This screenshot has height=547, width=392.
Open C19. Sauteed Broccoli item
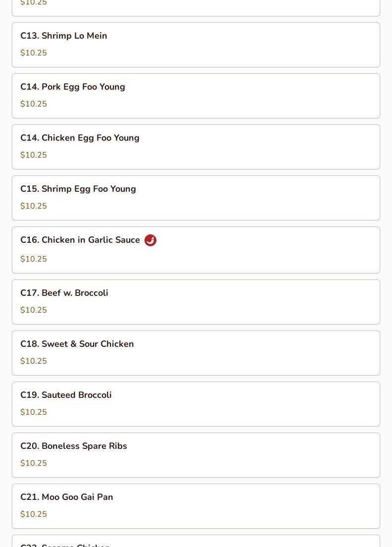[x=196, y=404]
